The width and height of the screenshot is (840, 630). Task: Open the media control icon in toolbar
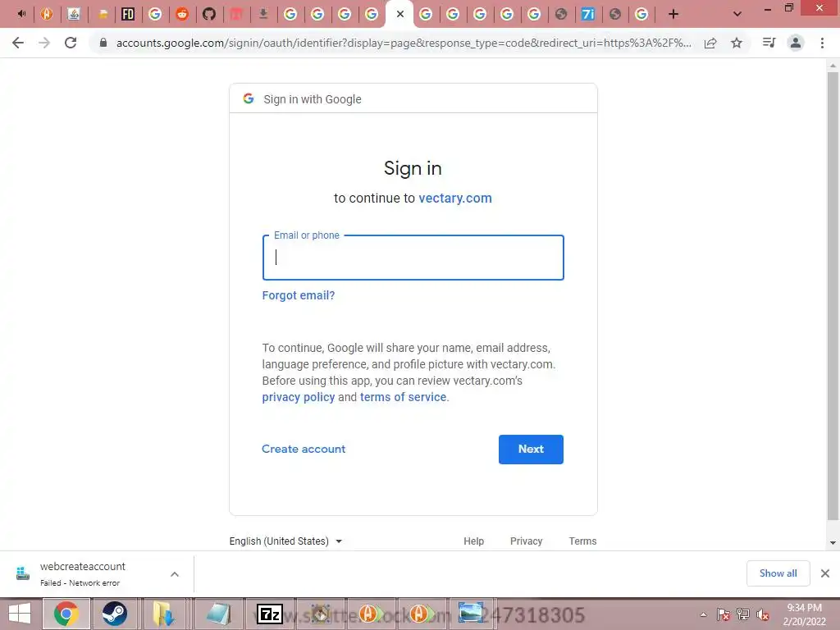[769, 43]
